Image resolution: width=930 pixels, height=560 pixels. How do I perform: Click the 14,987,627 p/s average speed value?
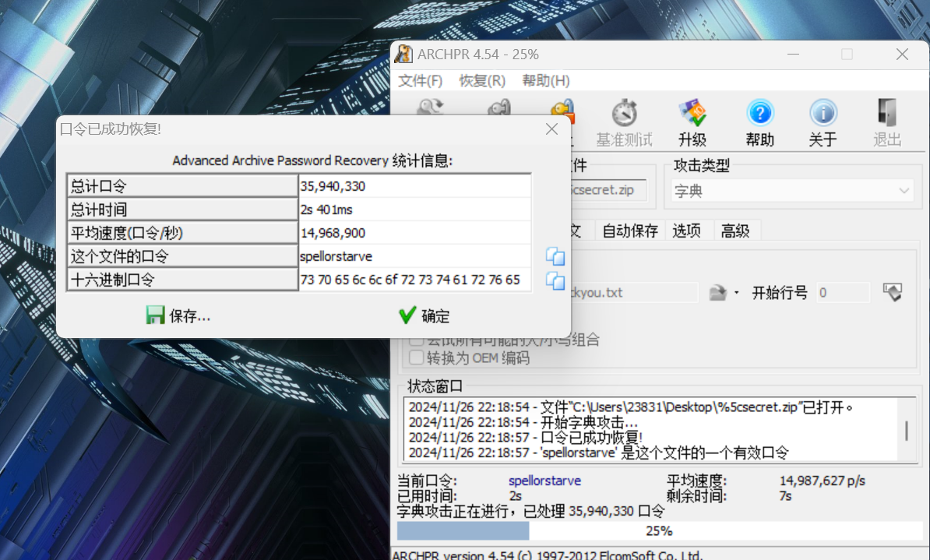(x=822, y=481)
